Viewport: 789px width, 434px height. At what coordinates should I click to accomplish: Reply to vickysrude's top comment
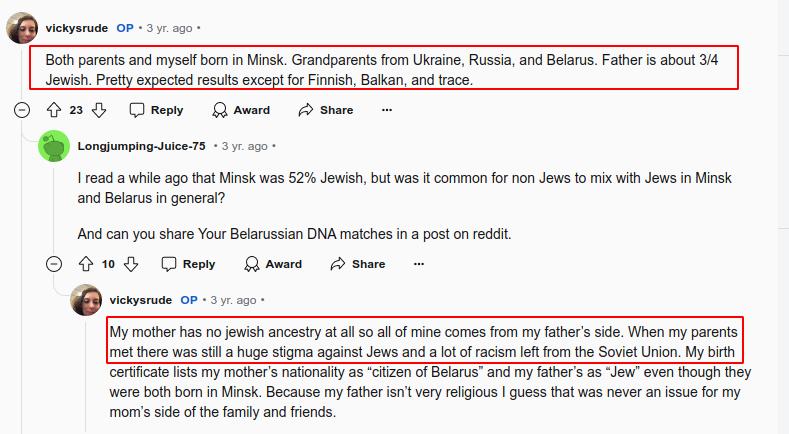tap(156, 110)
